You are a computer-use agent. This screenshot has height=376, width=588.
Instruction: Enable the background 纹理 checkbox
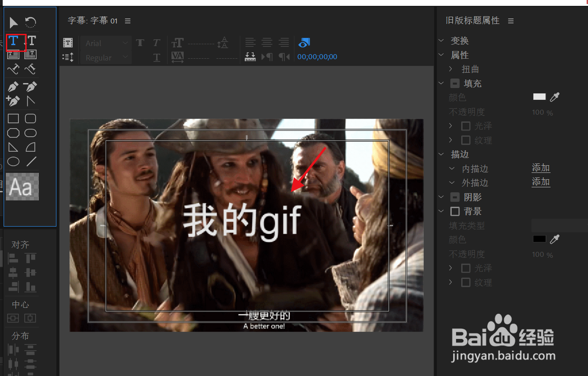tap(466, 283)
